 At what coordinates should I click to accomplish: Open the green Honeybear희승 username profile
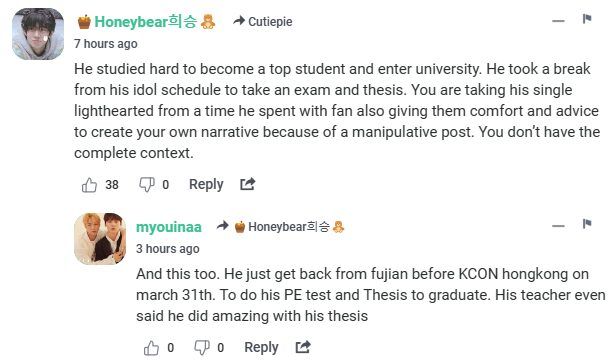pos(146,22)
